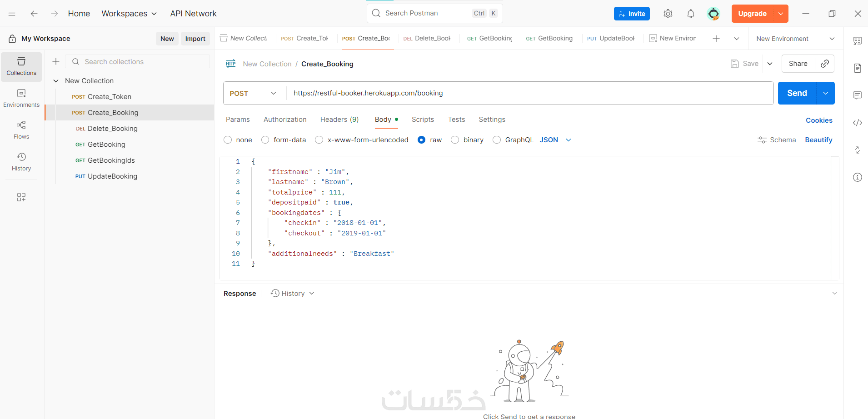Open the Send options dropdown arrow

tap(826, 93)
